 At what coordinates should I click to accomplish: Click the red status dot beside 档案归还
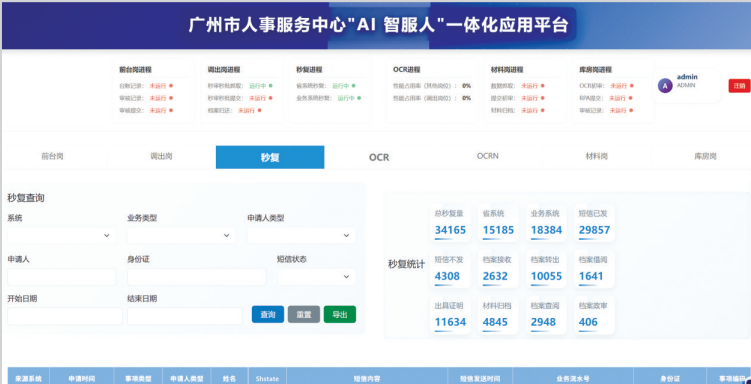tap(260, 110)
